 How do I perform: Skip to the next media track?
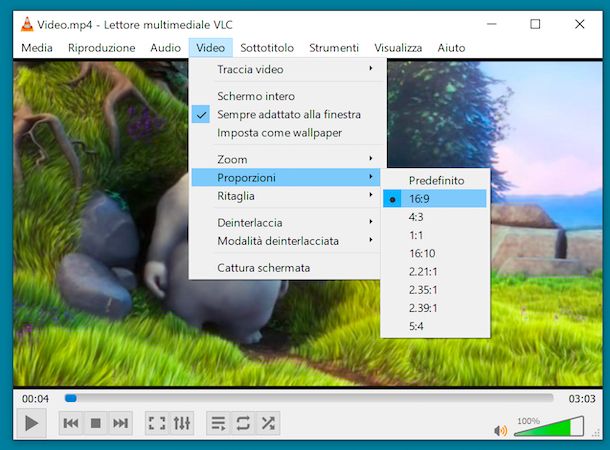coord(120,423)
